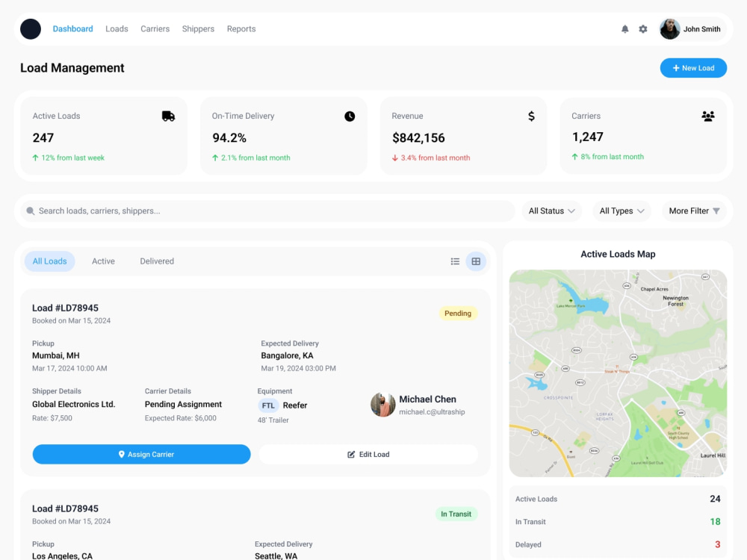
Task: Click the 247 active loads value
Action: [43, 138]
